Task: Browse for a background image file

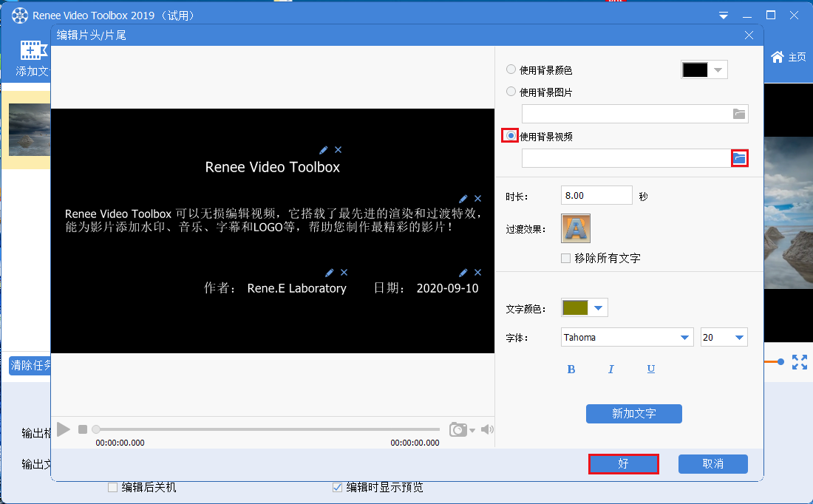Action: 739,114
